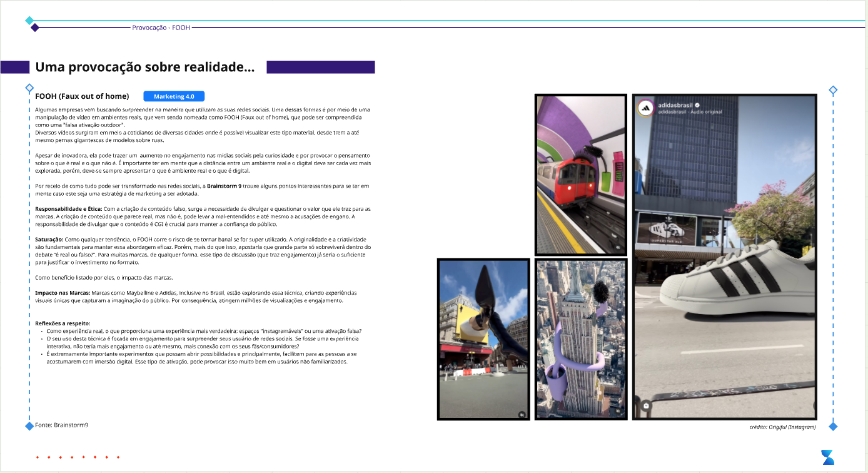Click the Marketing 4.0 blue tag
The width and height of the screenshot is (868, 473).
coord(174,96)
